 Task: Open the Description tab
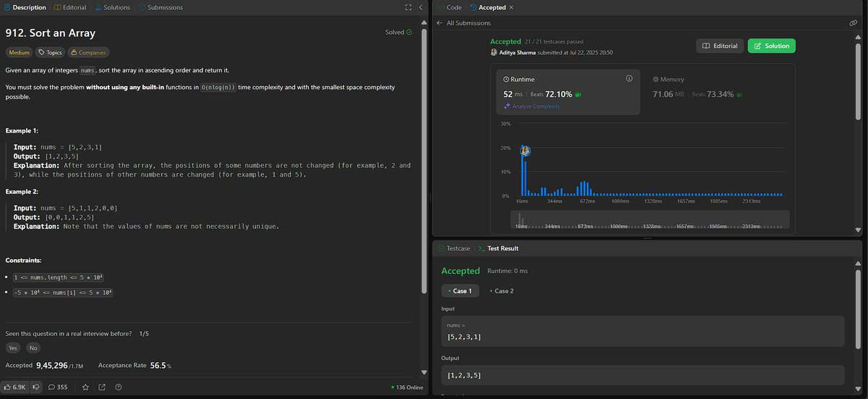click(x=25, y=7)
